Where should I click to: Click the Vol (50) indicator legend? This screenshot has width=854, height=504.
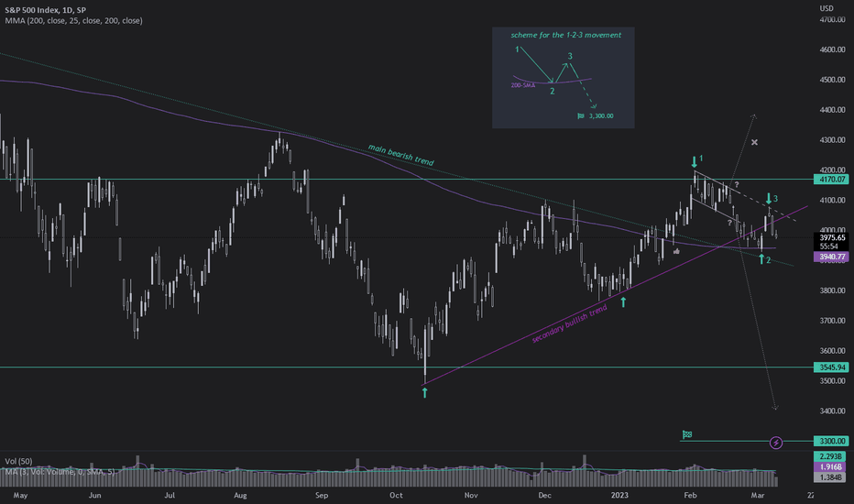[x=18, y=461]
